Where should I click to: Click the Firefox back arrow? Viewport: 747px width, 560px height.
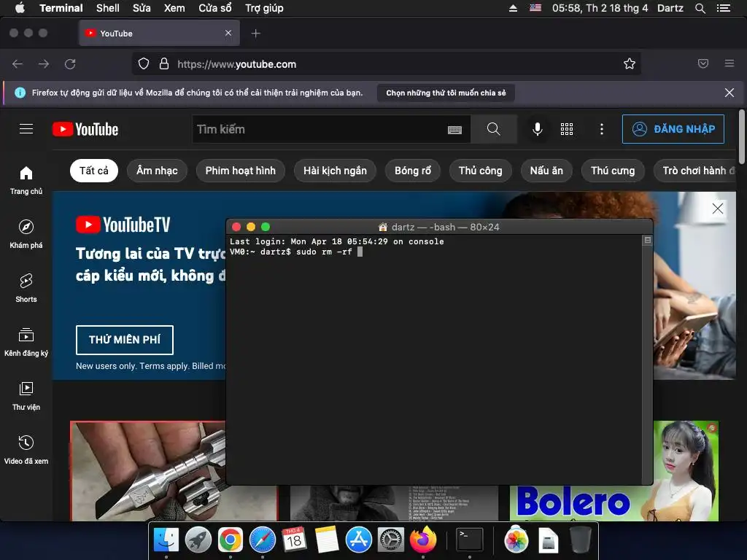tap(18, 64)
